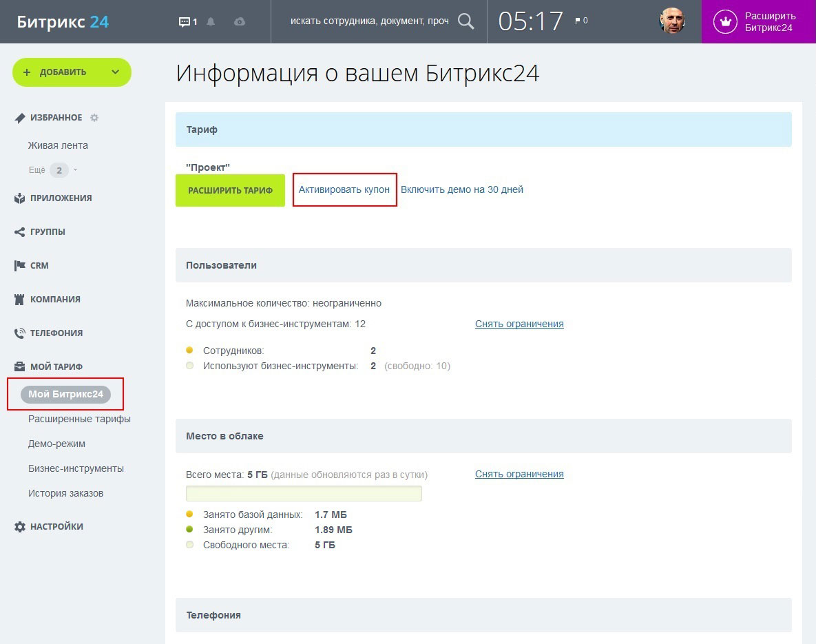This screenshot has height=644, width=816.
Task: Click the Группы share icon
Action: pos(20,231)
